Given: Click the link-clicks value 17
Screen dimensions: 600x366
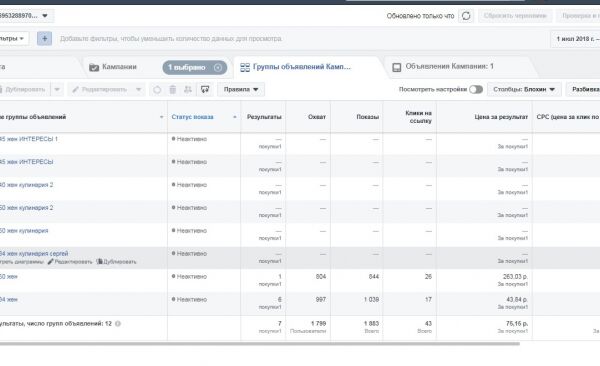Looking at the screenshot, I should [x=429, y=300].
